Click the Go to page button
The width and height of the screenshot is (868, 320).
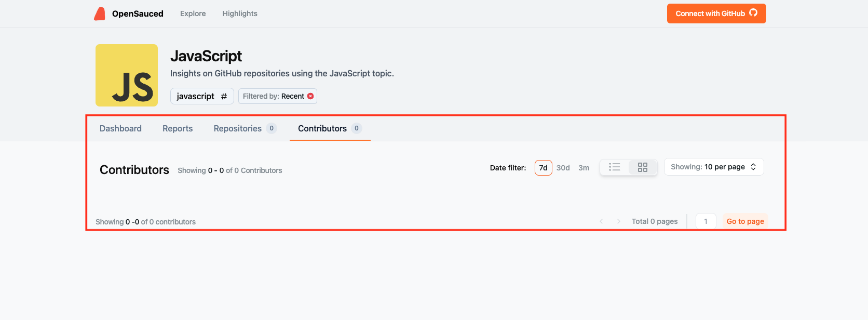tap(745, 221)
